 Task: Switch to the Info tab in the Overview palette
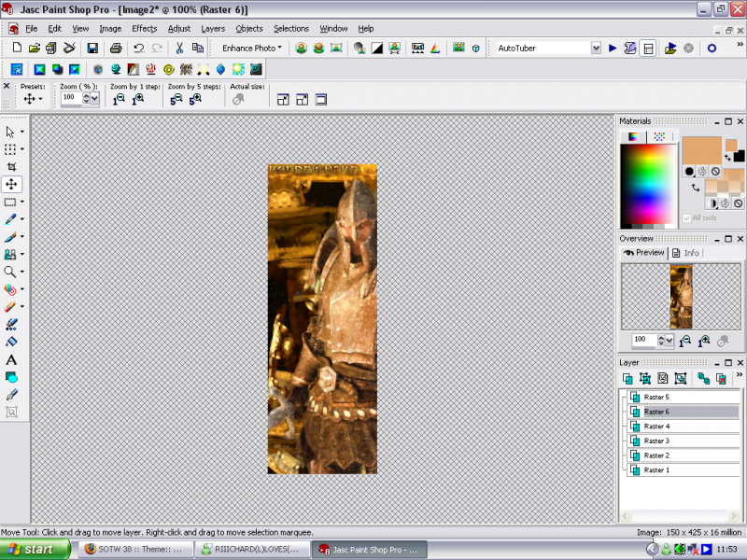(x=686, y=253)
